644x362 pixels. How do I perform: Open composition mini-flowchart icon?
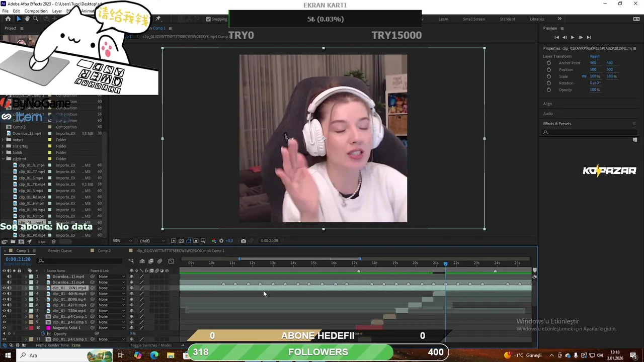pyautogui.click(x=131, y=261)
